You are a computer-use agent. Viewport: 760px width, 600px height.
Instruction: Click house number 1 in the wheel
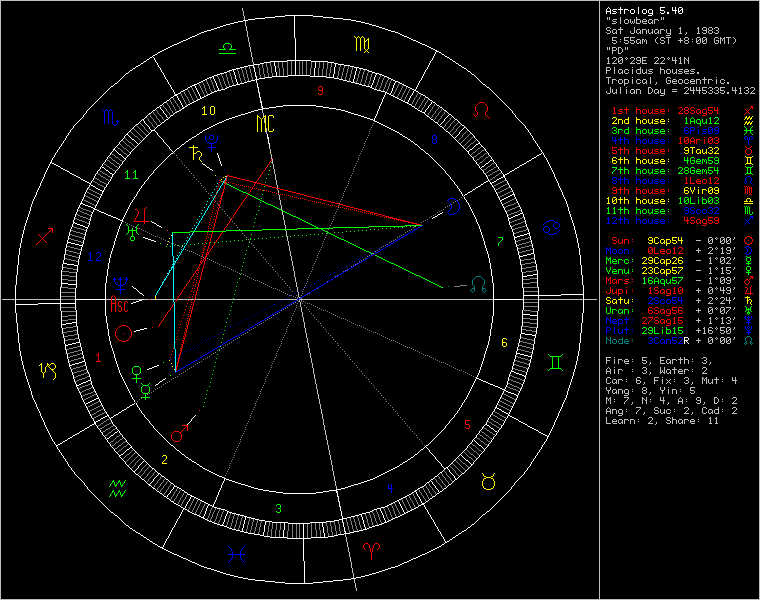(x=98, y=358)
